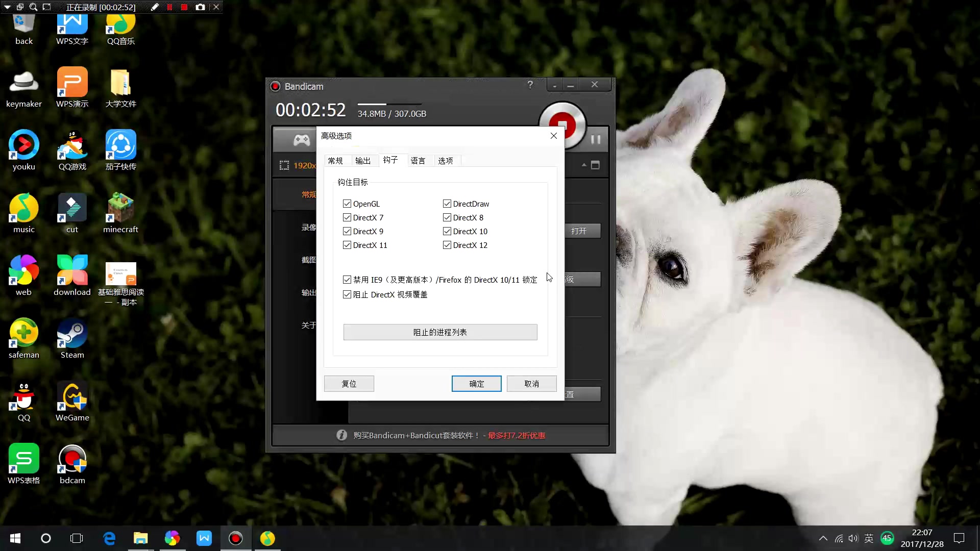Open File Explorer from the taskbar
The height and width of the screenshot is (551, 980).
[x=140, y=538]
